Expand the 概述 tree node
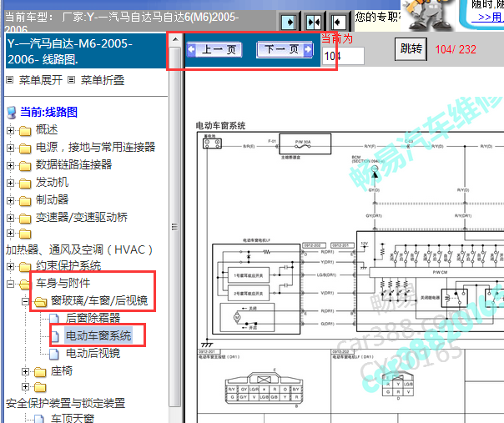 click(x=10, y=130)
